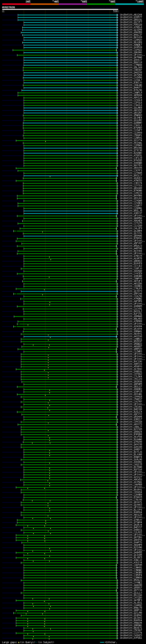
Task: Open hit UniRef100_A7HEL6
Action: click(x=131, y=27)
